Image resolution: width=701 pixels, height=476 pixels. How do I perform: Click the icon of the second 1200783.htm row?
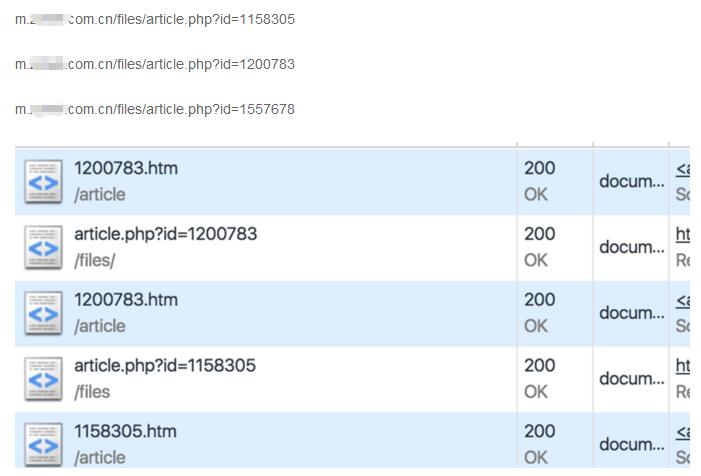click(x=43, y=313)
